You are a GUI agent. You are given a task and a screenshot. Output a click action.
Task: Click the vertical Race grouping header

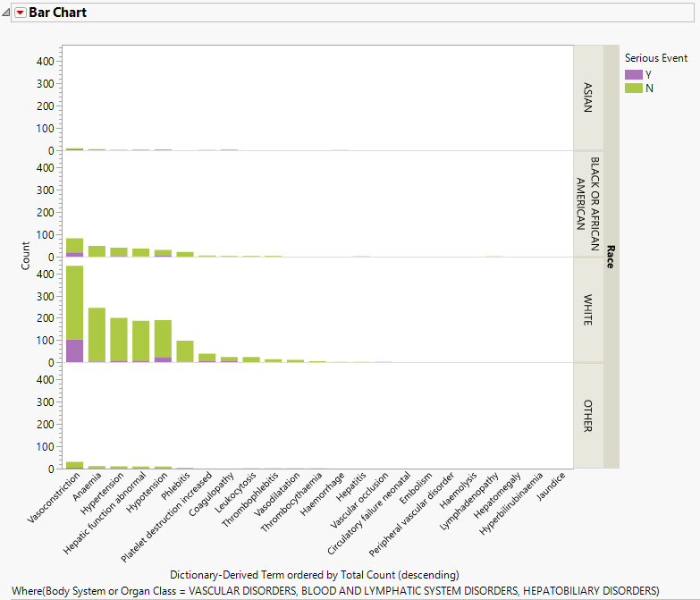(611, 257)
